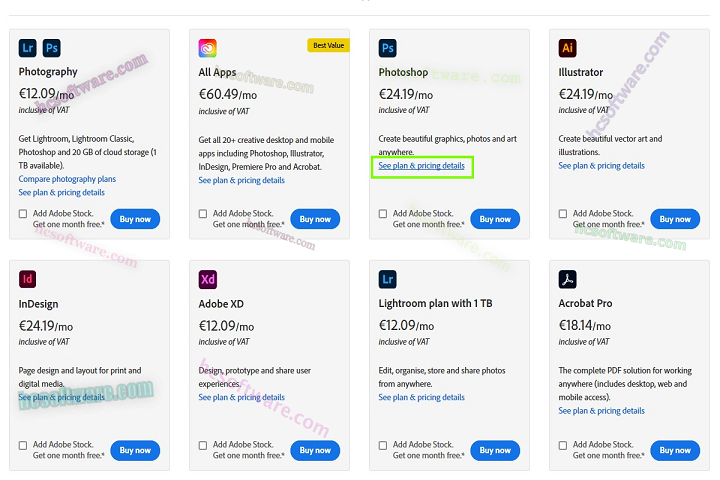Click the Creative Cloud All Apps icon
The image size is (720, 480).
click(208, 48)
